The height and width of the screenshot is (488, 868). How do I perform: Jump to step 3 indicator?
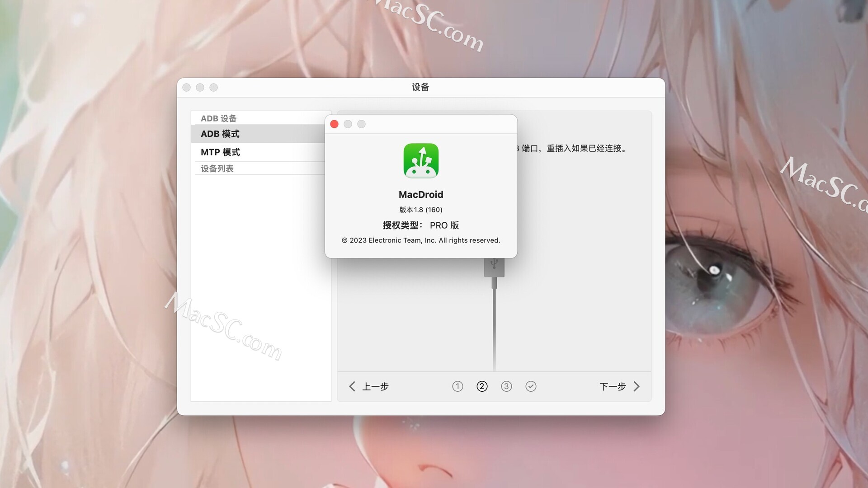[x=506, y=386]
